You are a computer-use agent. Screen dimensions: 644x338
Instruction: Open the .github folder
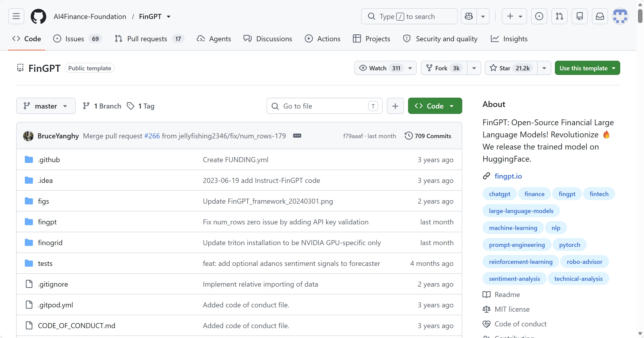tap(49, 160)
